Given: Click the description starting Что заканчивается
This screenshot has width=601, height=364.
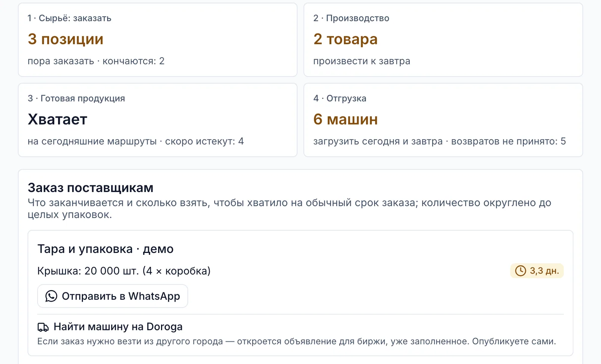Looking at the screenshot, I should [x=289, y=209].
